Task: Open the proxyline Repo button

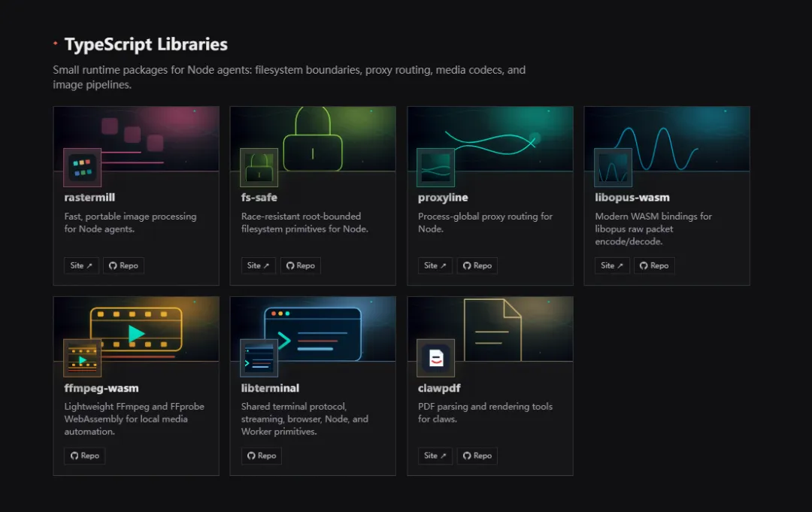Action: click(x=477, y=265)
